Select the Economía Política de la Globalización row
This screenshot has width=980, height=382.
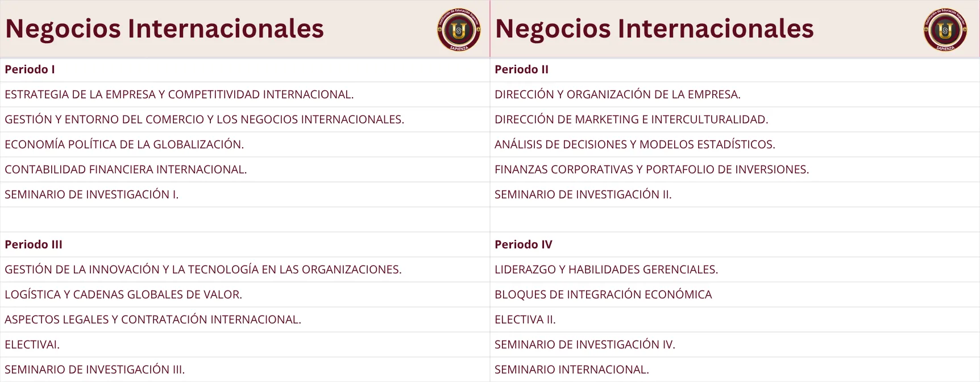coord(124,144)
